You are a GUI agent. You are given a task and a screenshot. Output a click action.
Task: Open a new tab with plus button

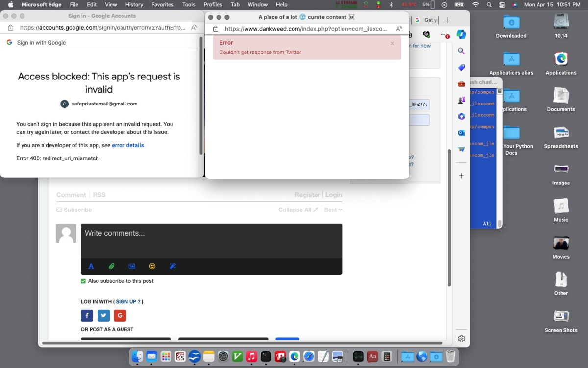click(447, 20)
